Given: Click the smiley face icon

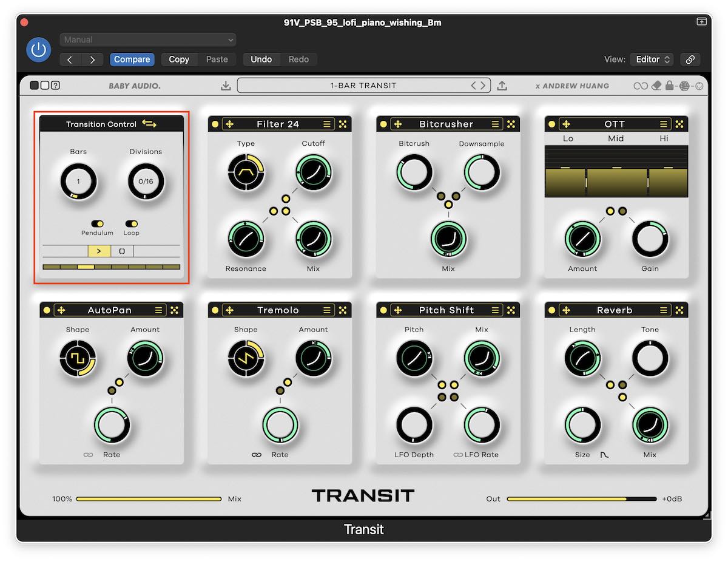Looking at the screenshot, I should [x=699, y=86].
